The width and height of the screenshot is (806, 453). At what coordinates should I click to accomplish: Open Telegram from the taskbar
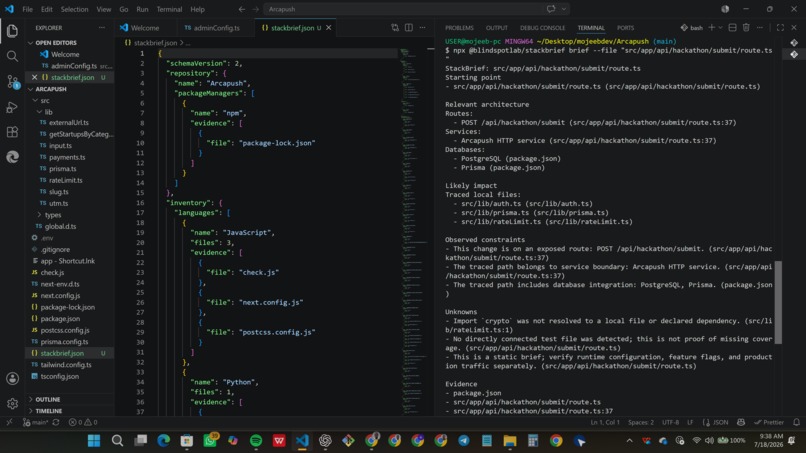tap(464, 441)
